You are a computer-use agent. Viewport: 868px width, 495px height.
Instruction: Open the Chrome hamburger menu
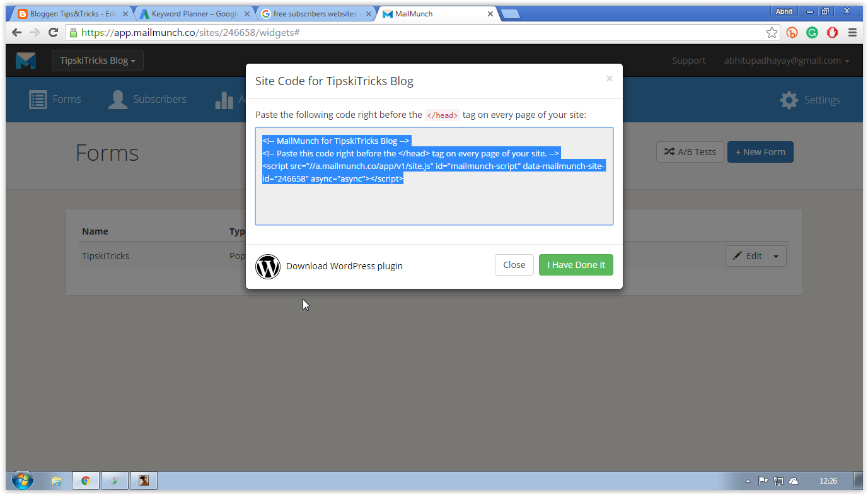click(852, 33)
